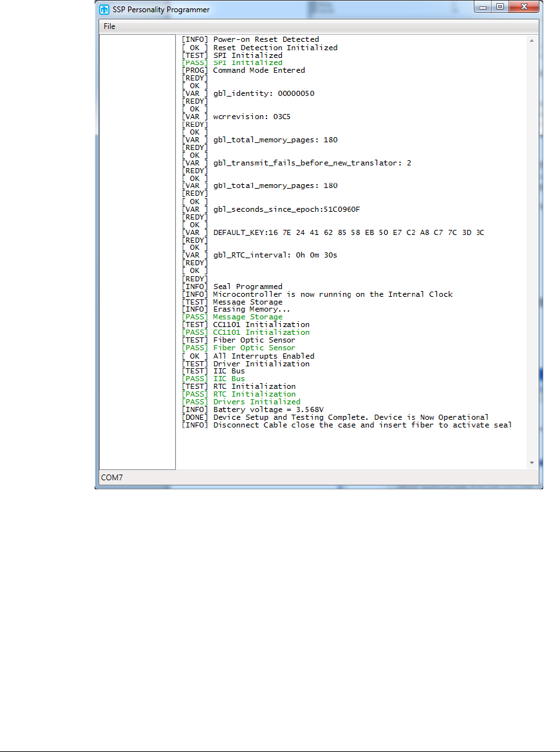Viewport: 560px width, 752px height.
Task: Select the 'Command Mode Entered' line
Action: 243,70
